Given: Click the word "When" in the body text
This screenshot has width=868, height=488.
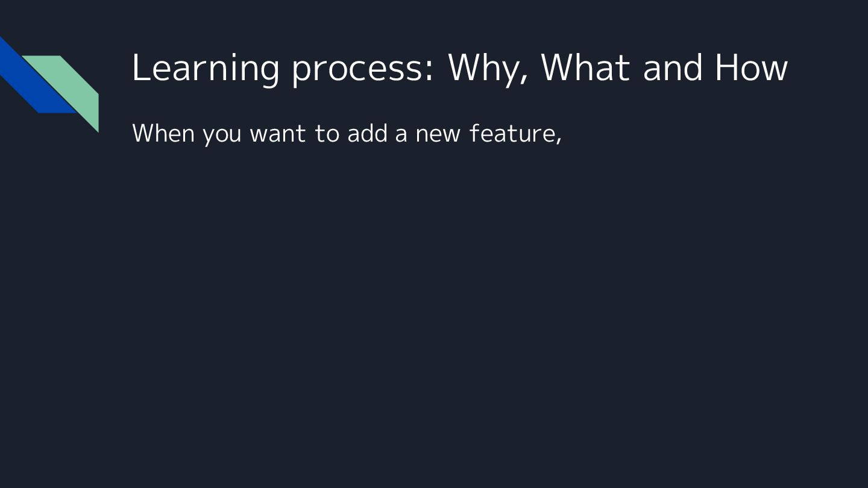Looking at the screenshot, I should (x=163, y=133).
